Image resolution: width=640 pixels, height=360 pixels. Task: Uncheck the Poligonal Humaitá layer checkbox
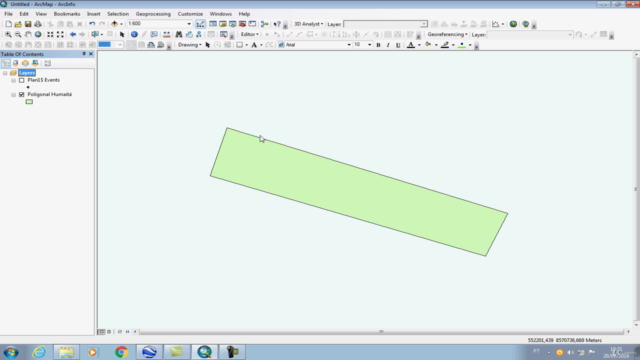tap(22, 95)
